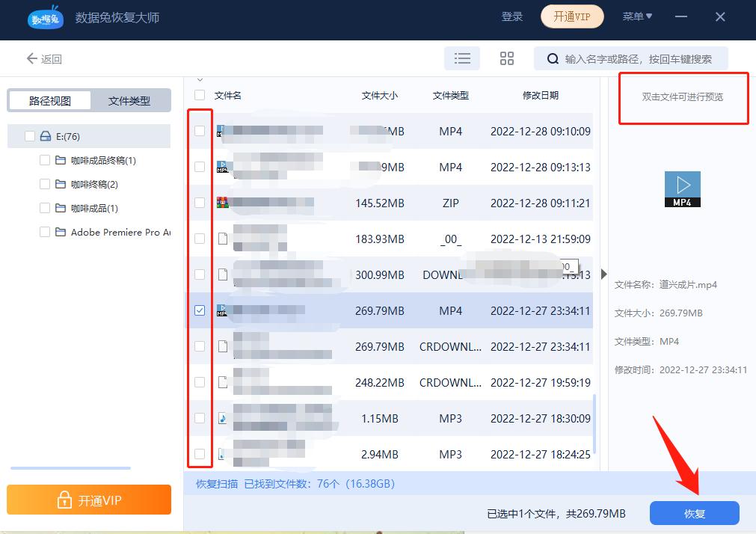756x534 pixels.
Task: Click the 登录 login link
Action: click(512, 16)
